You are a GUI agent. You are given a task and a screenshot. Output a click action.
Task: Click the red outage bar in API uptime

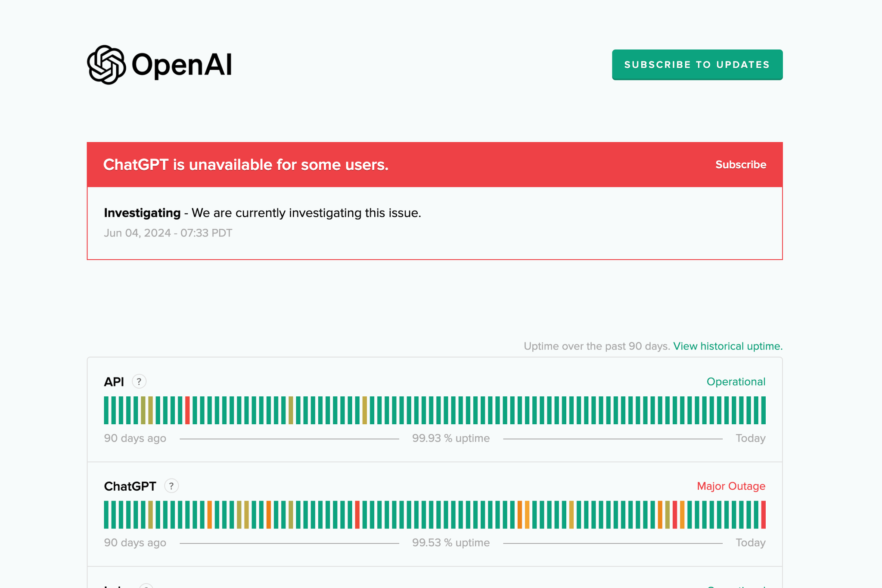point(187,411)
